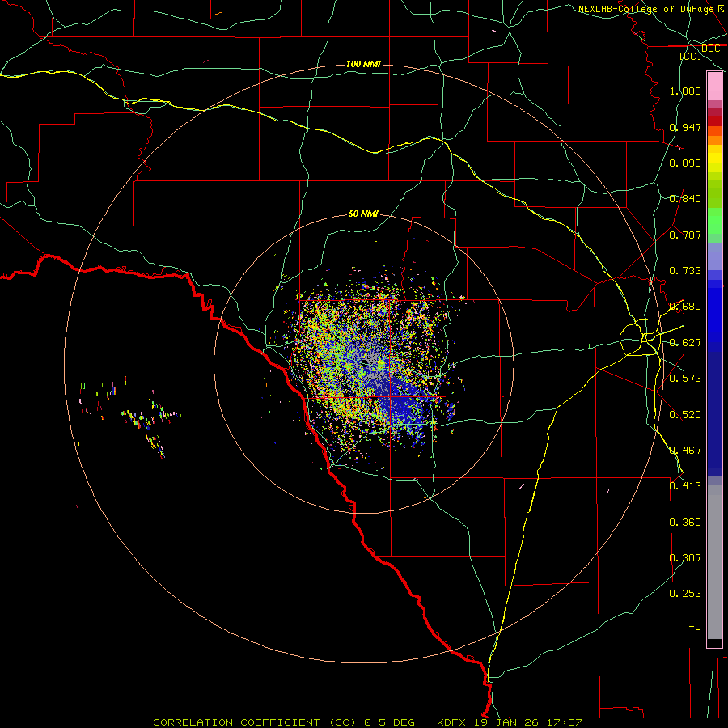
Task: Select the 0.573 legend value
Action: (x=685, y=379)
